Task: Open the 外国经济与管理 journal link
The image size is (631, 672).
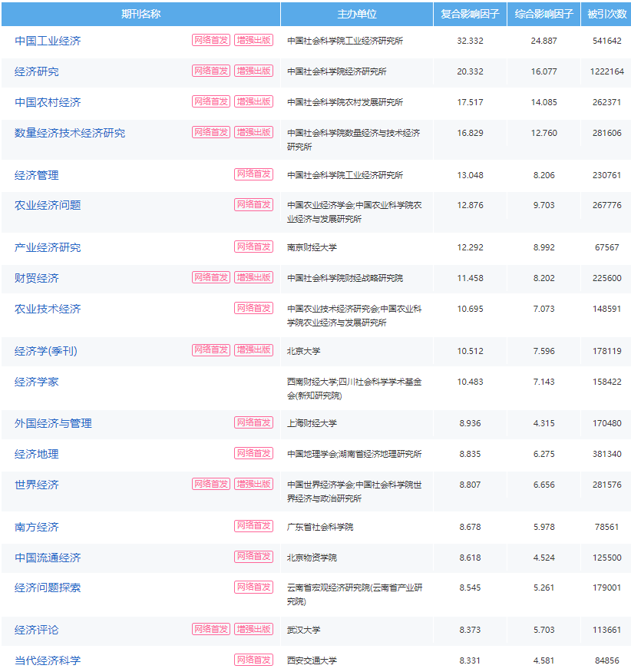Action: [53, 423]
